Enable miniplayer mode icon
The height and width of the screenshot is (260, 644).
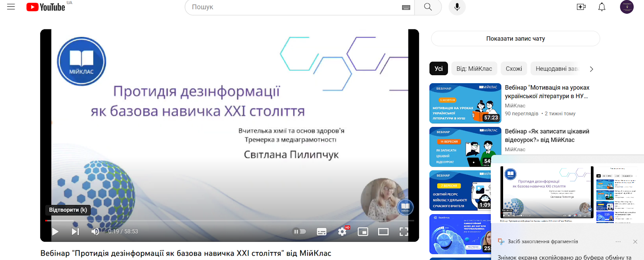363,231
